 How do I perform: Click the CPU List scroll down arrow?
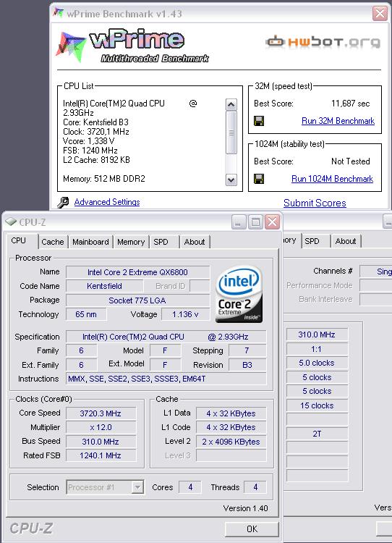click(x=231, y=180)
